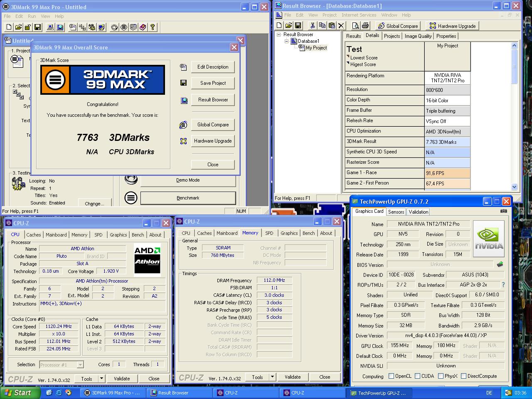Click the DE language indicator in system tray

[489, 393]
